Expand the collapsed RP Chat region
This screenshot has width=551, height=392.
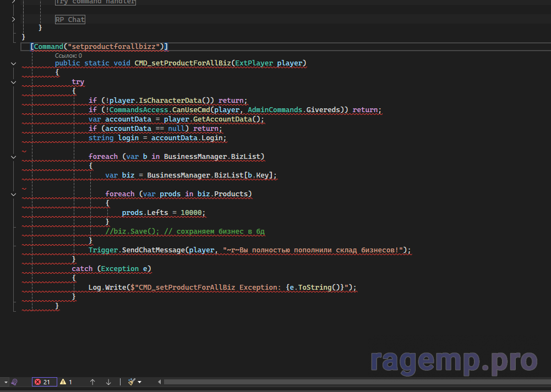[14, 20]
